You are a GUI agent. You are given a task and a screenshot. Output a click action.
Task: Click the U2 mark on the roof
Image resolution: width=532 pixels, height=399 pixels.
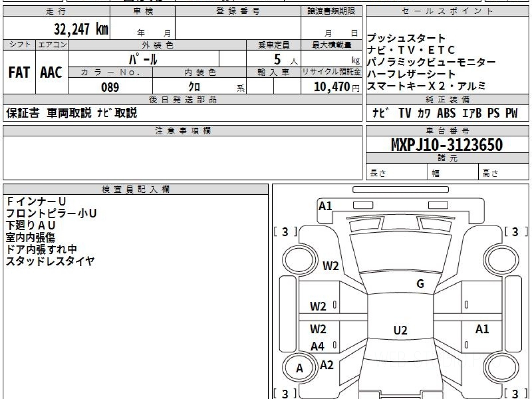400,330
